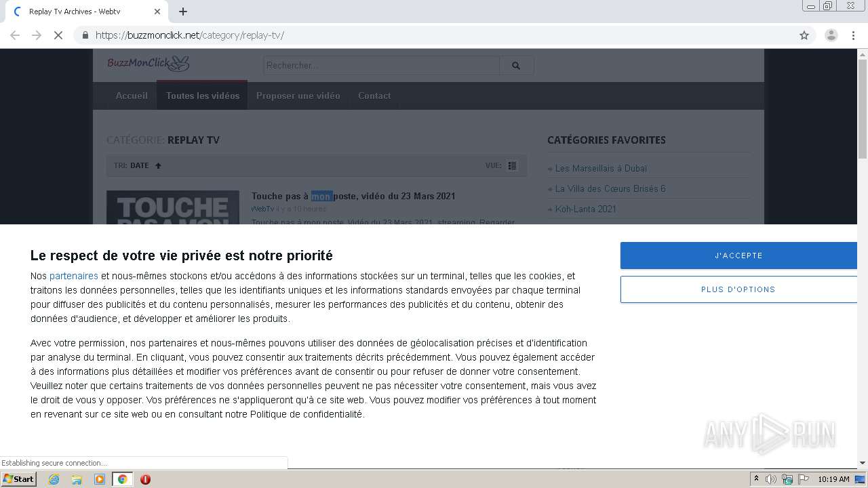Screen dimensions: 868x488
Task: Toggle sort direction arrow next to DATE
Action: pyautogui.click(x=158, y=165)
